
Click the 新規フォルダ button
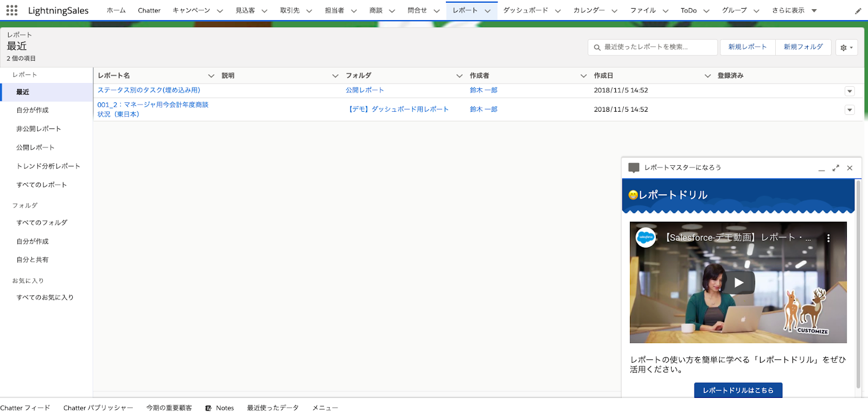pyautogui.click(x=803, y=47)
